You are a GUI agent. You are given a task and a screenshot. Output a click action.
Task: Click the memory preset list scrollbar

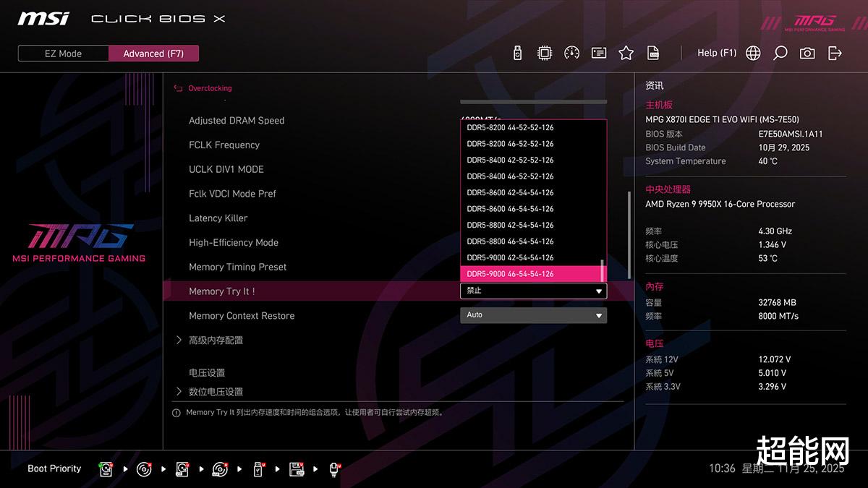click(602, 270)
